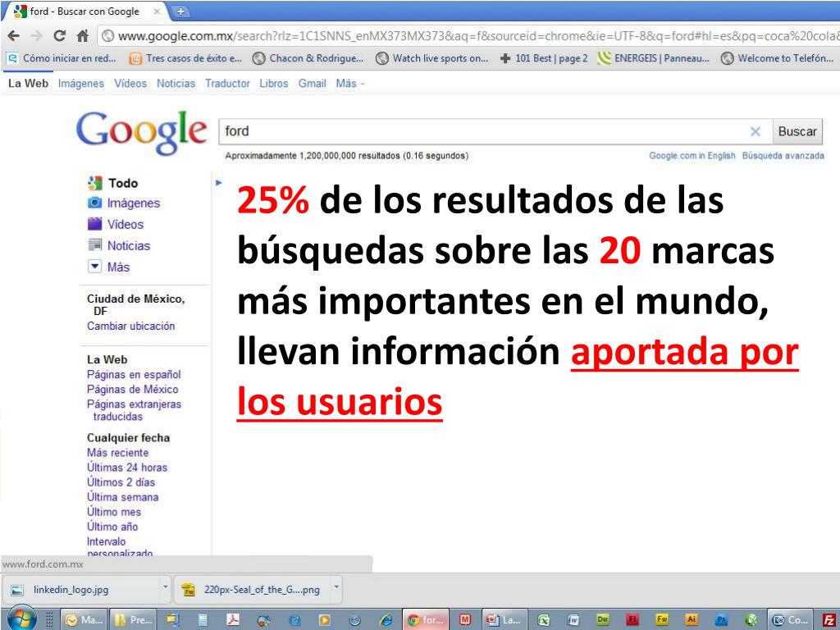
Task: Open 'Google.com in English' link
Action: coord(692,156)
